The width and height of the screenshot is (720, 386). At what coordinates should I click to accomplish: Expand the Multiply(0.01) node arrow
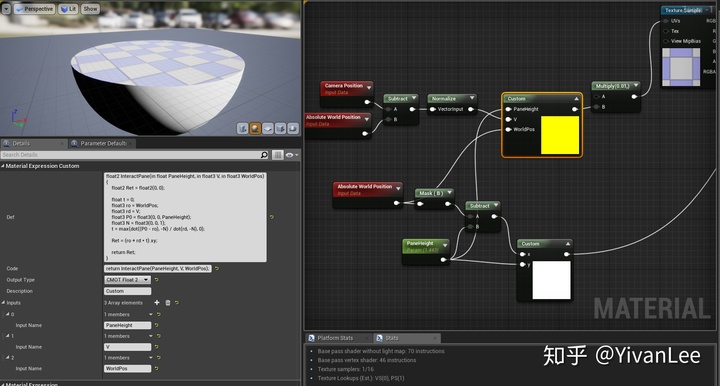636,85
